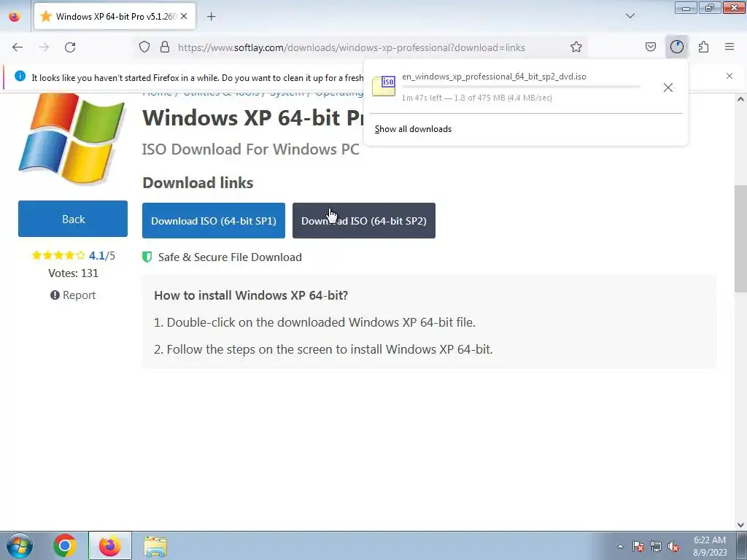Screen dimensions: 747x560
Task: Click Show all downloads
Action: pyautogui.click(x=413, y=129)
